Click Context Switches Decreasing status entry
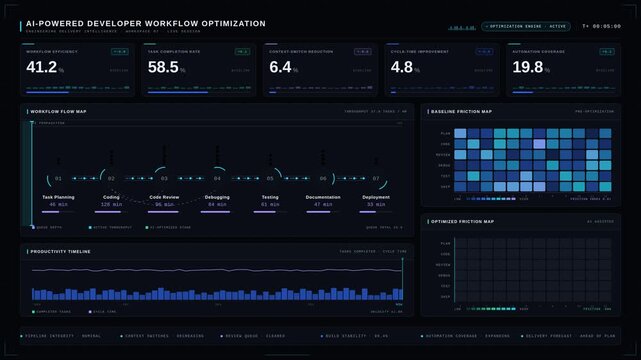This screenshot has width=641, height=360. tap(163, 336)
